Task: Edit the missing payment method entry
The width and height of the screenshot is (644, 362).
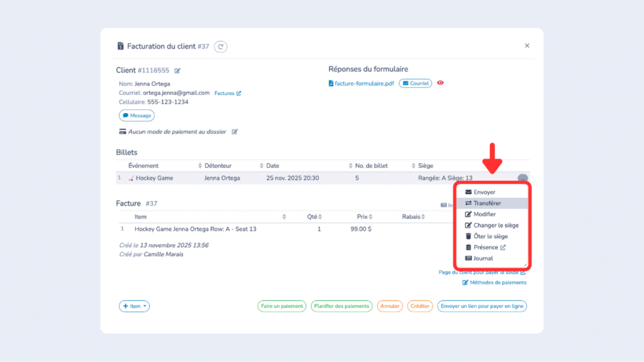Action: click(235, 131)
